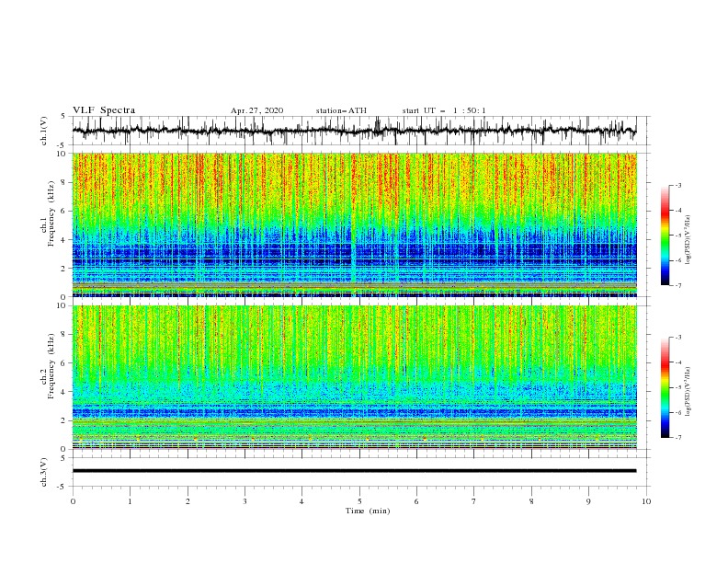
Task: Click the ch.3 flat black trace
Action: click(354, 471)
